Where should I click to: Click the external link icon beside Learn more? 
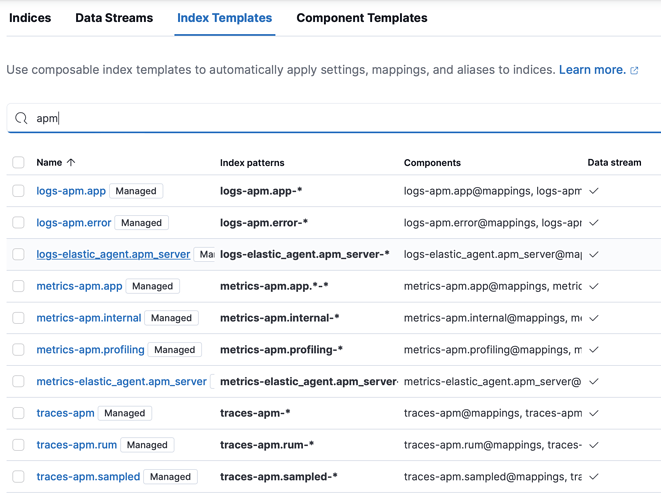click(634, 71)
